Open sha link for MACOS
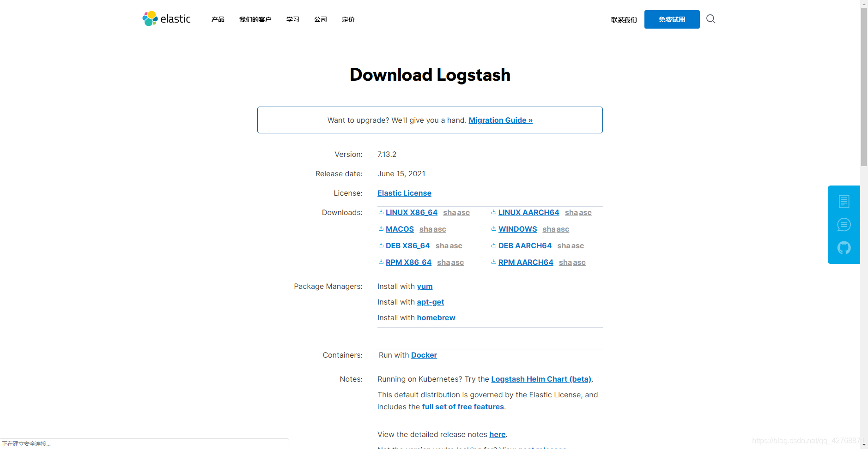The width and height of the screenshot is (868, 449). 426,229
